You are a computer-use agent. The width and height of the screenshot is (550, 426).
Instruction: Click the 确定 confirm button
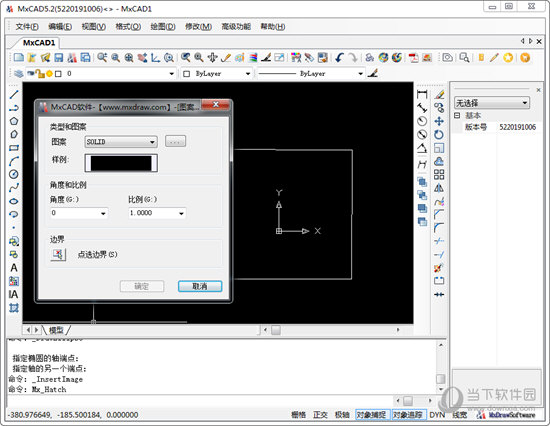click(142, 286)
